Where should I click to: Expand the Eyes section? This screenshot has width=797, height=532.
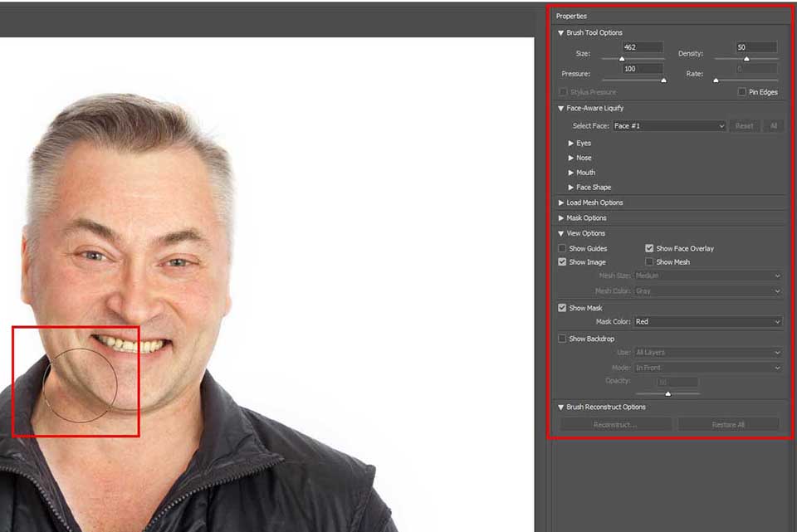(571, 144)
